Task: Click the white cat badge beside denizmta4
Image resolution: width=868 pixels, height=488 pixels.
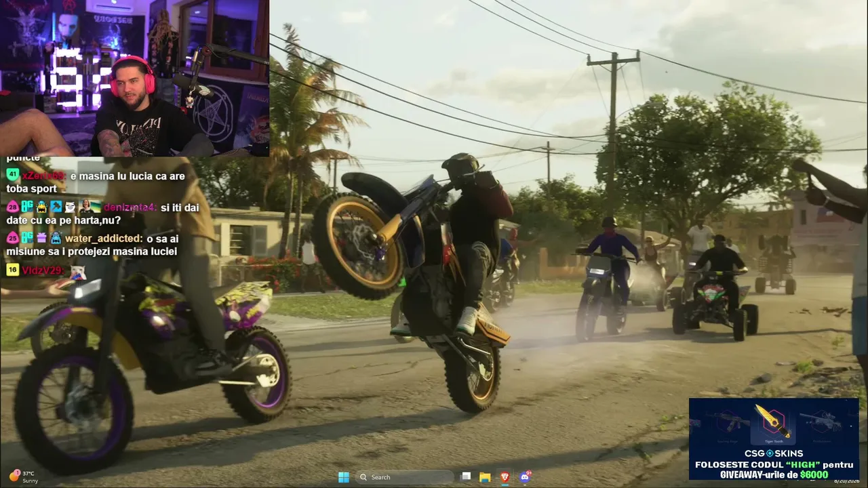Action: click(x=71, y=207)
